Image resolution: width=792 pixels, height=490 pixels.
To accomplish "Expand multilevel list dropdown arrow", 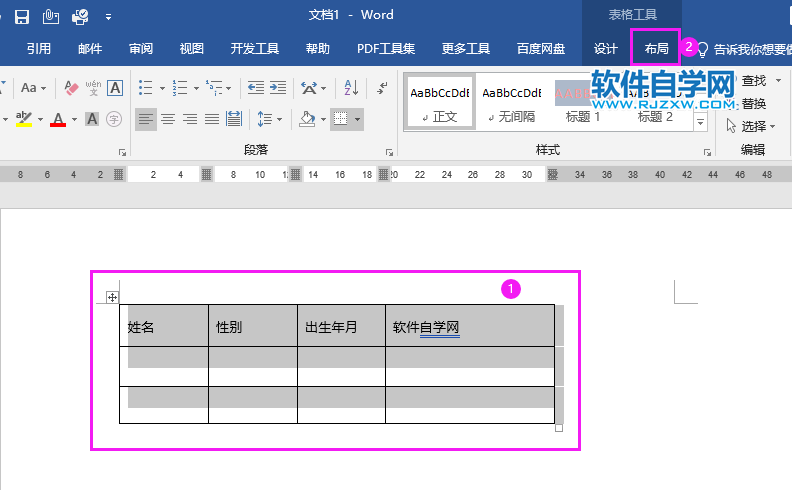I will click(229, 89).
